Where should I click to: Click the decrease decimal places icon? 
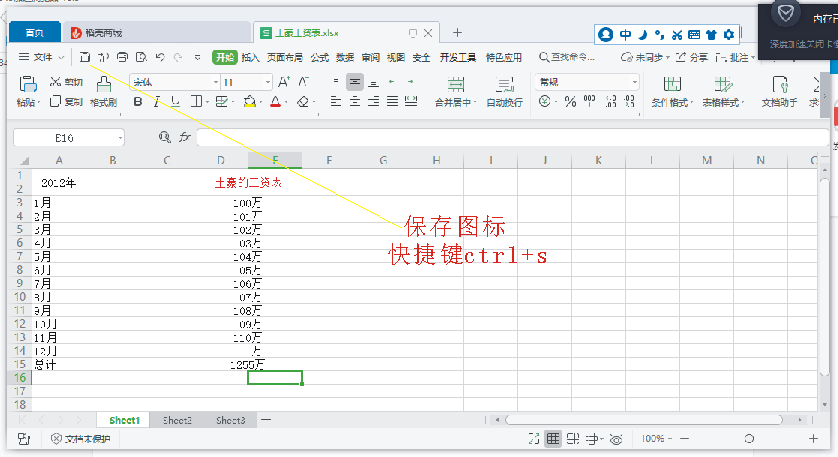(630, 101)
